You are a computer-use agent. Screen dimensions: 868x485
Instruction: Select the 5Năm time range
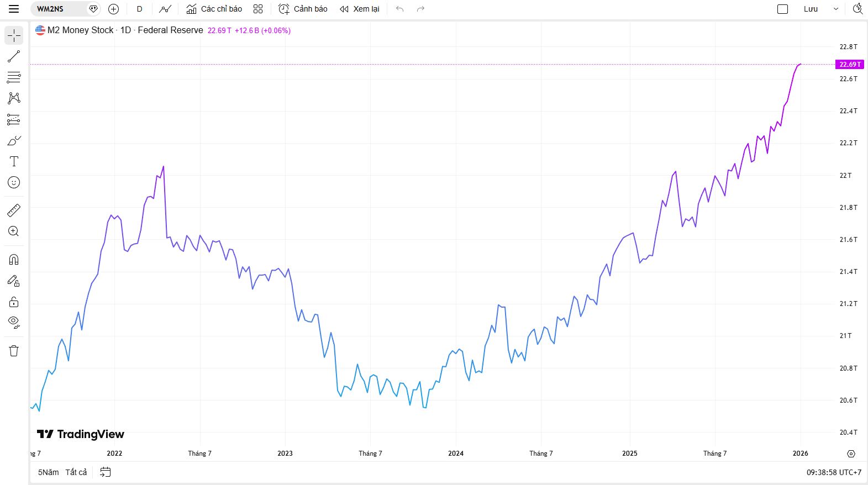point(48,472)
